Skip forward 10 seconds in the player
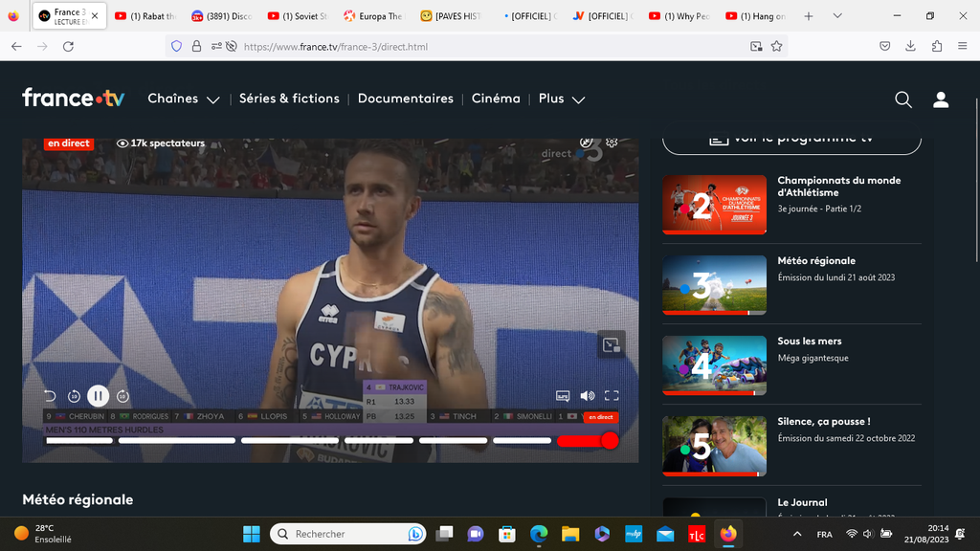980x551 pixels. coord(122,396)
